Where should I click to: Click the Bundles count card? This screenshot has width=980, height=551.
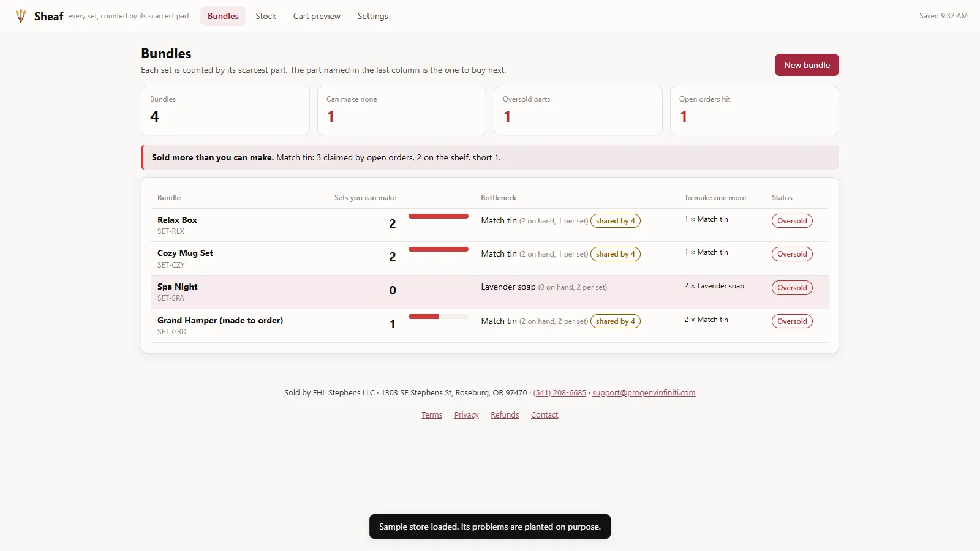225,110
